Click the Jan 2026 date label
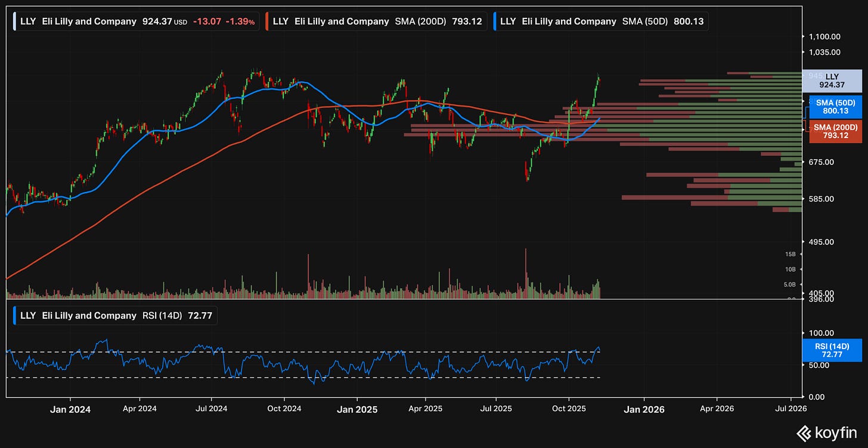868x448 pixels. pyautogui.click(x=644, y=410)
